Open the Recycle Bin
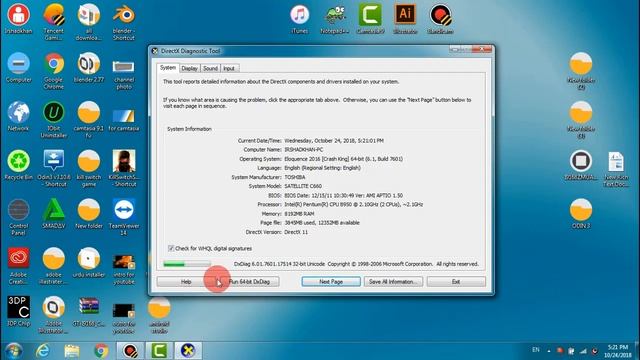Image resolution: width=640 pixels, height=360 pixels. tap(18, 165)
